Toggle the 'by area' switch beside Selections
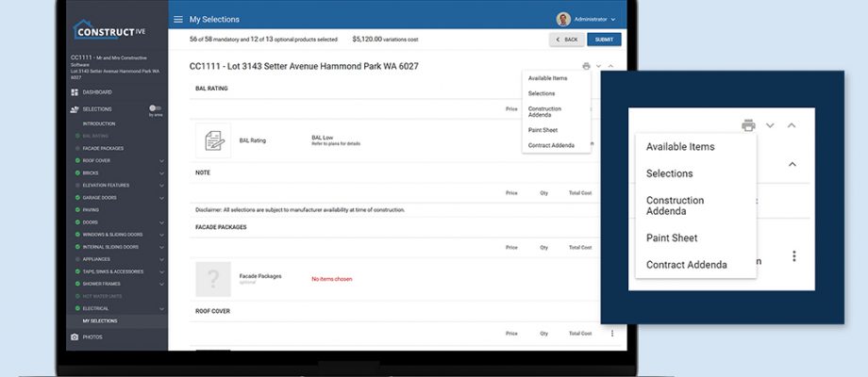This screenshot has height=377, width=868. tap(155, 108)
